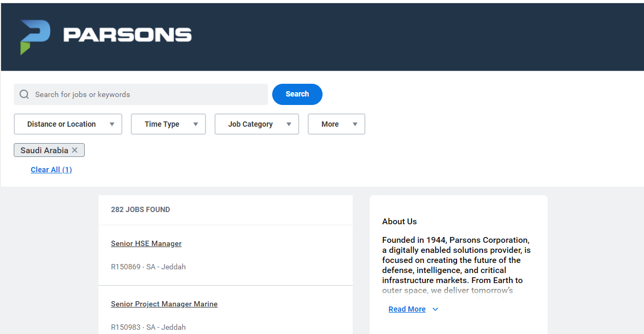Click the chevron beside Read More

(435, 310)
